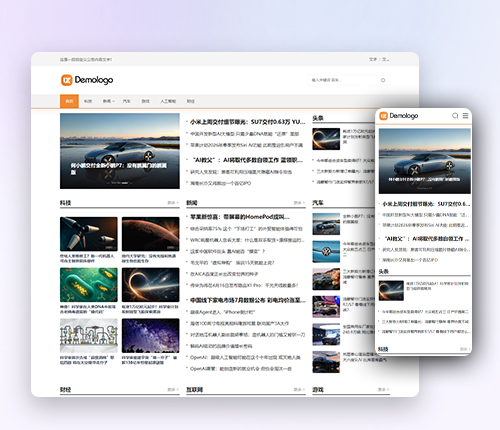Click the 汽车 section heading on desktop
The image size is (500, 430).
(x=318, y=203)
